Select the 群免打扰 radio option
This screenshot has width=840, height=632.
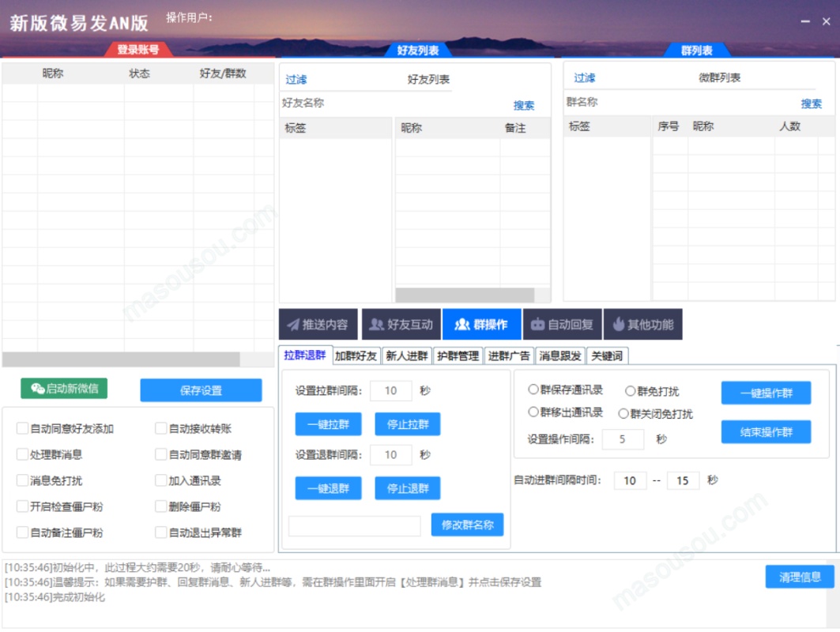point(631,391)
